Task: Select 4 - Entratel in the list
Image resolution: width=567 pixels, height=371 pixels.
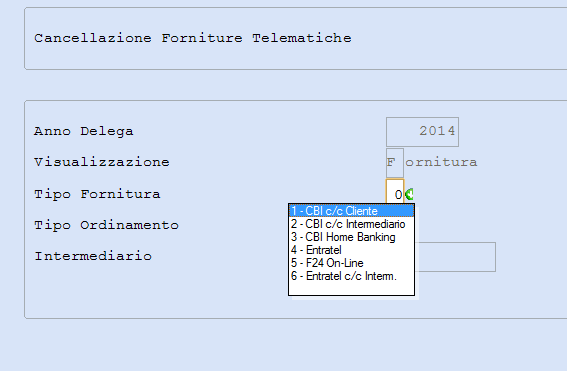Action: 351,250
